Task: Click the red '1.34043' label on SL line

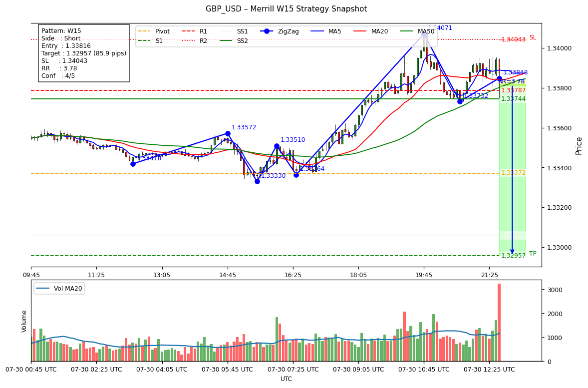Action: [x=513, y=39]
